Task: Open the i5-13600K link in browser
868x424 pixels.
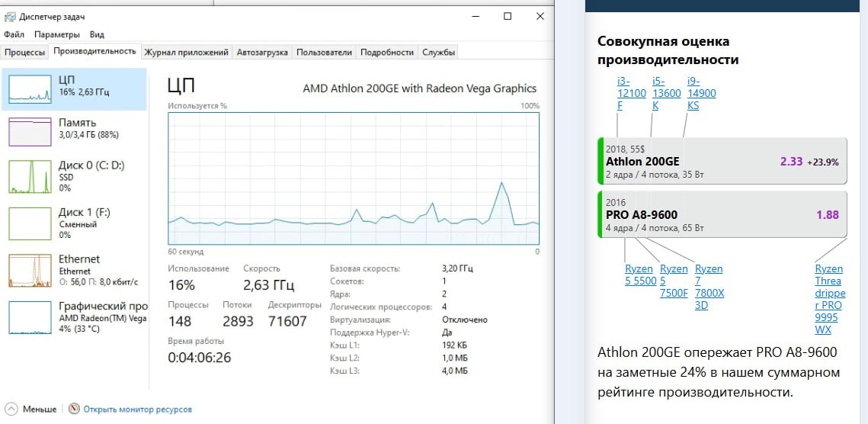Action: tap(667, 93)
